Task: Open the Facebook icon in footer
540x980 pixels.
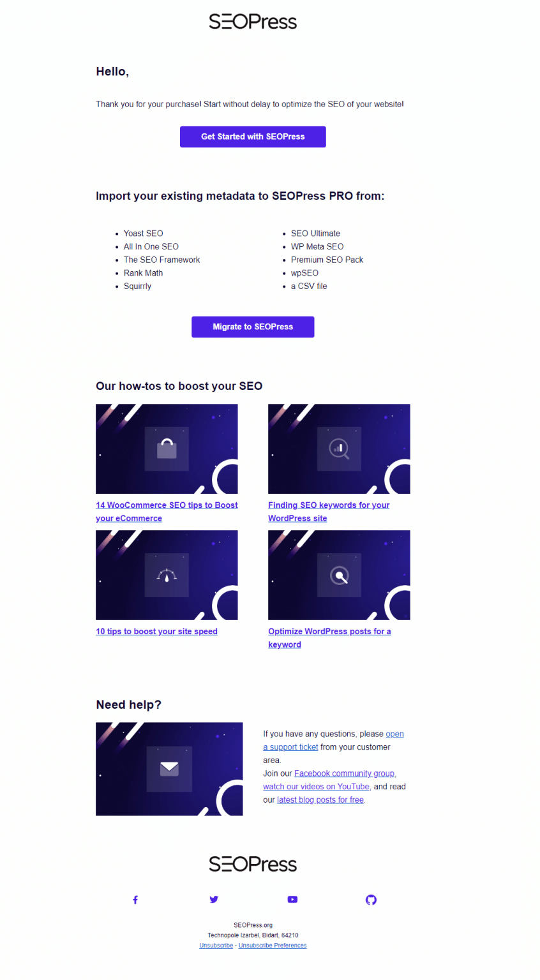Action: (135, 900)
